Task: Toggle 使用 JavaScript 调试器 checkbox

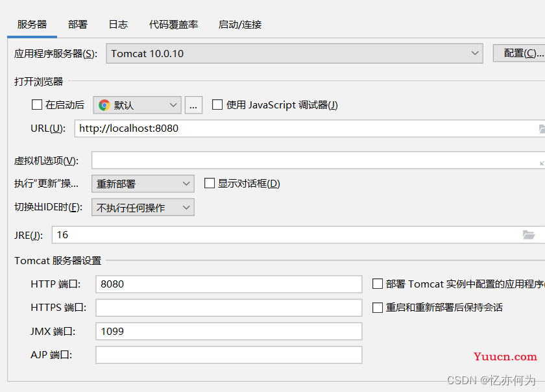Action: tap(217, 104)
